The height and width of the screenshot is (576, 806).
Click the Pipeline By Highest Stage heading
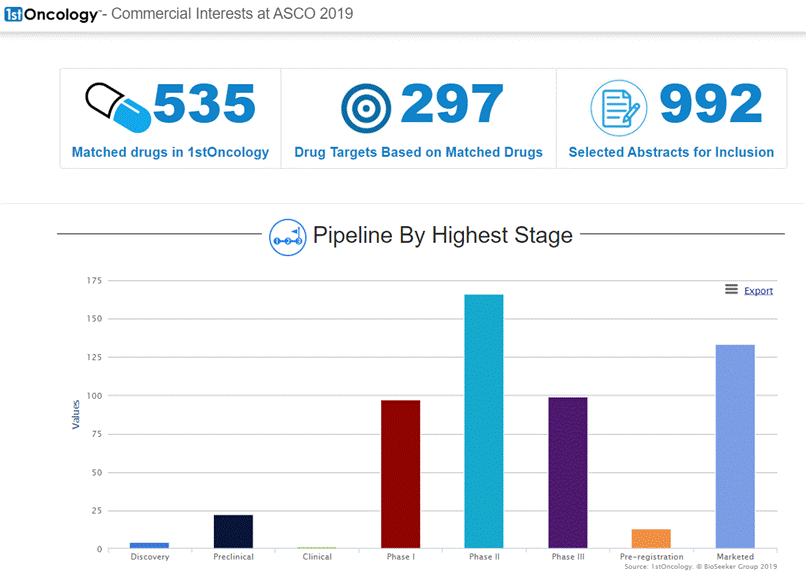[442, 236]
